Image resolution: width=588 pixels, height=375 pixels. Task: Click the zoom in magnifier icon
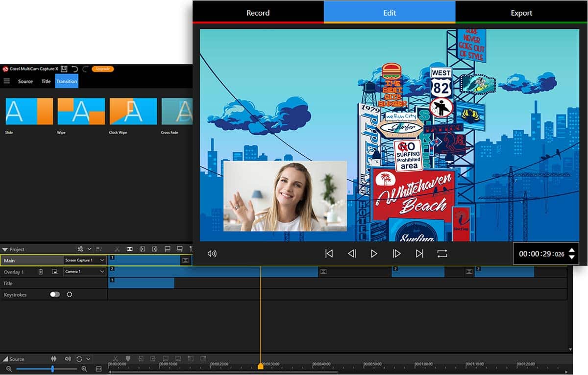click(84, 369)
